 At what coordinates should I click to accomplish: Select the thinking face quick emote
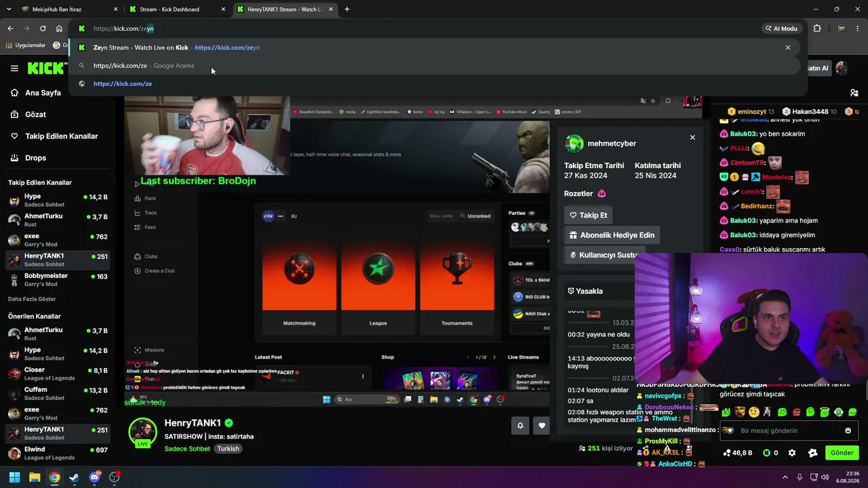(x=753, y=411)
